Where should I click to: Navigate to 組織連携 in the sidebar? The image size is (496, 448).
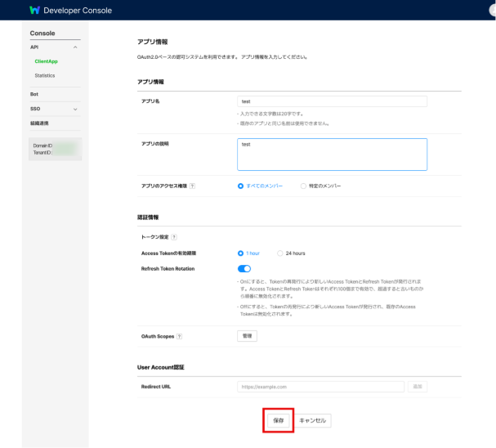point(39,123)
